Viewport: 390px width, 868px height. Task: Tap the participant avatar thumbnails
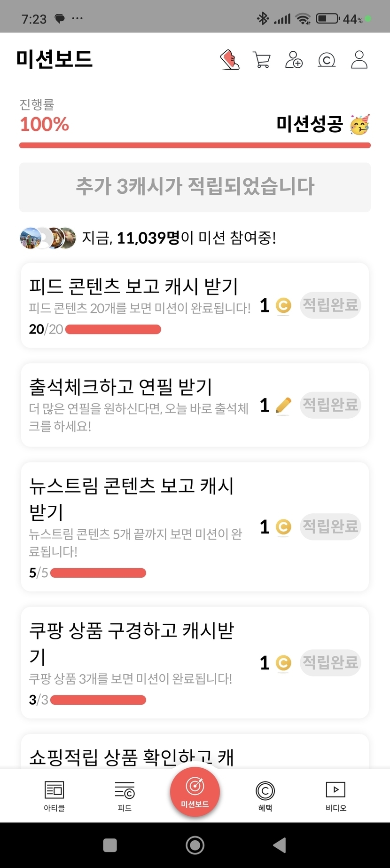48,238
